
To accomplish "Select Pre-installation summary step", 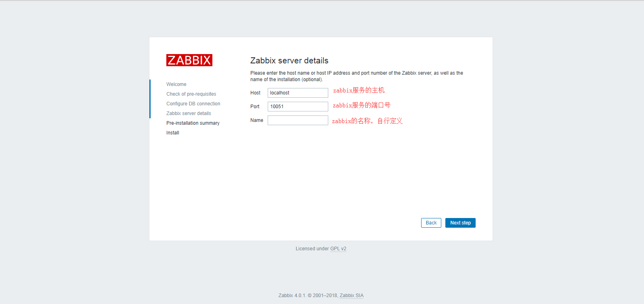I will coord(193,123).
